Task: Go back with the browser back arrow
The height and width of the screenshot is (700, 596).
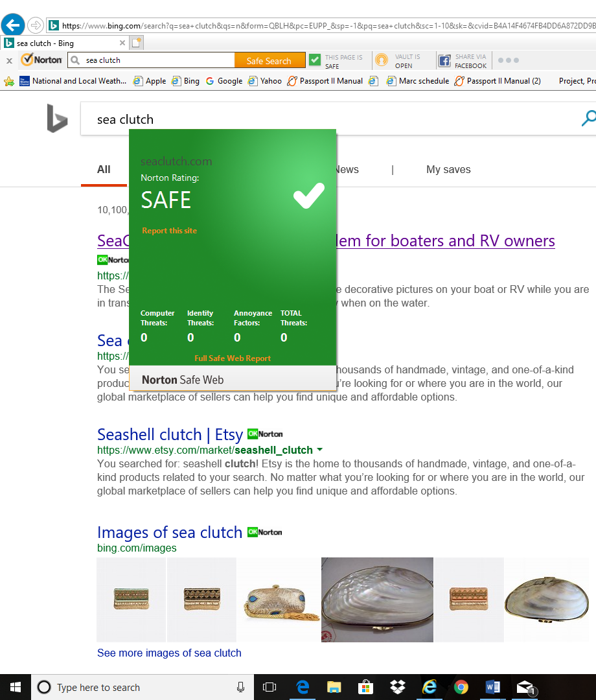Action: pos(12,25)
